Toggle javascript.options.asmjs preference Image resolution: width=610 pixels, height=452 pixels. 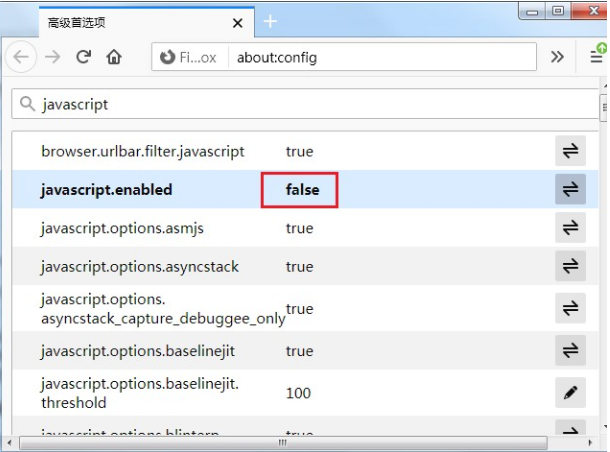570,228
